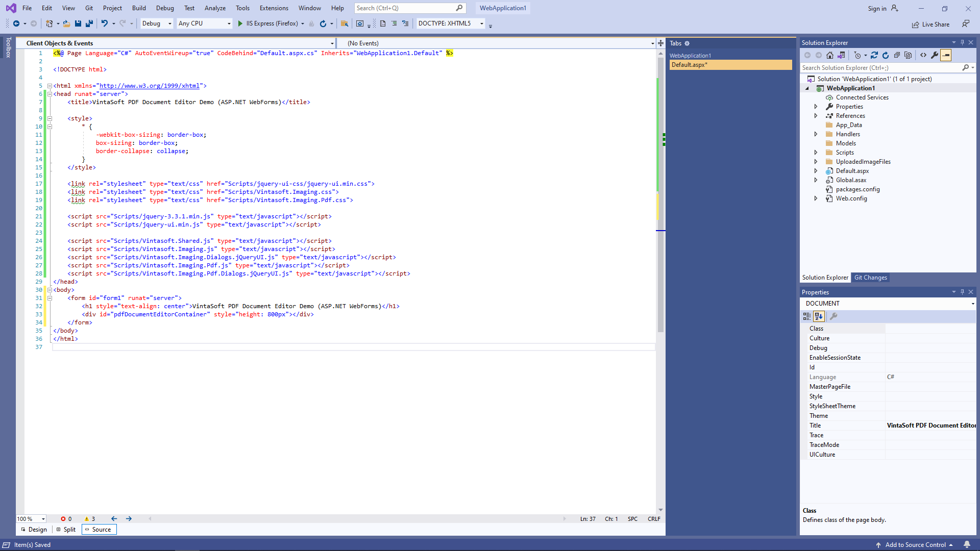This screenshot has height=551, width=980.
Task: Toggle Preview Selected Items button
Action: [x=946, y=55]
